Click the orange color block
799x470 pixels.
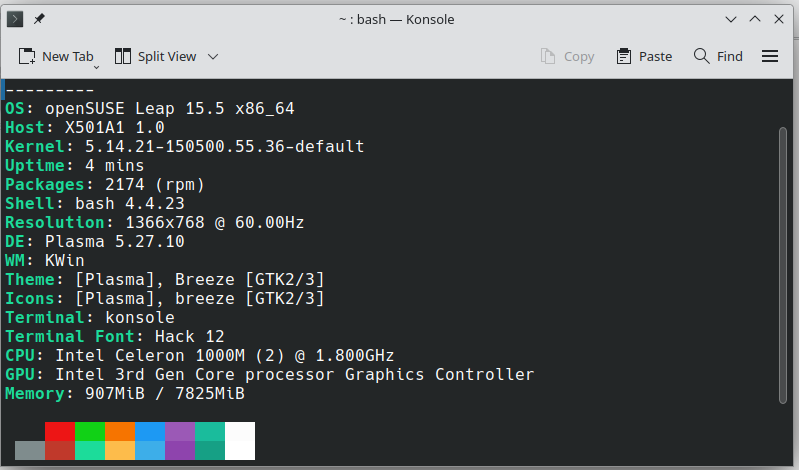pyautogui.click(x=120, y=431)
